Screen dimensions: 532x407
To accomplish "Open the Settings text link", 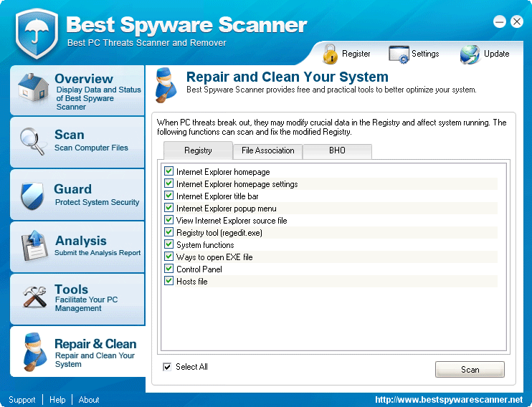I will (x=425, y=54).
